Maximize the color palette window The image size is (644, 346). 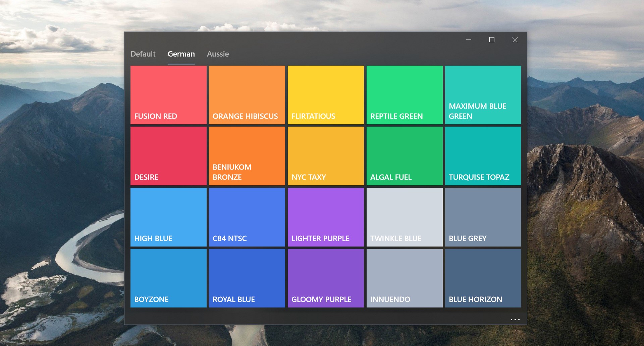(492, 40)
